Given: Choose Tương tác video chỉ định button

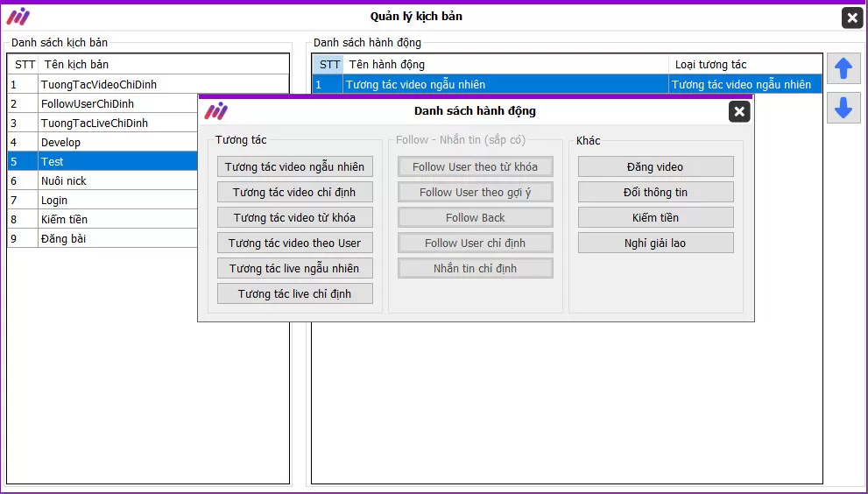Looking at the screenshot, I should click(x=295, y=192).
